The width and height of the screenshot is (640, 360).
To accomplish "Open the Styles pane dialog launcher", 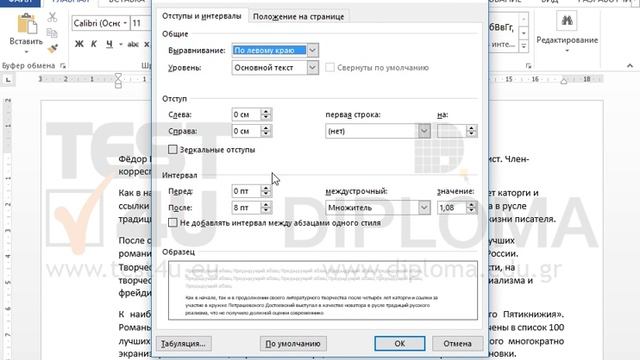I will point(529,66).
